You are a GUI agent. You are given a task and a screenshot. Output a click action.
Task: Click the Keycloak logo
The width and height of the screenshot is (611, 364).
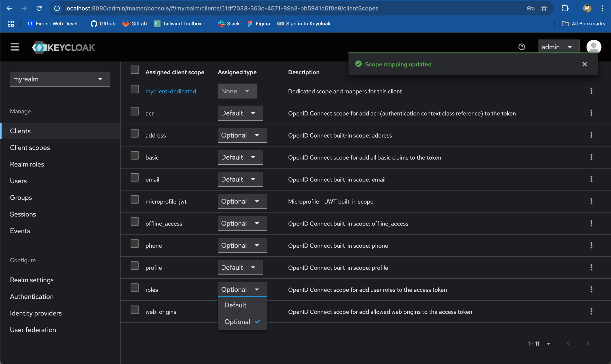tap(64, 47)
